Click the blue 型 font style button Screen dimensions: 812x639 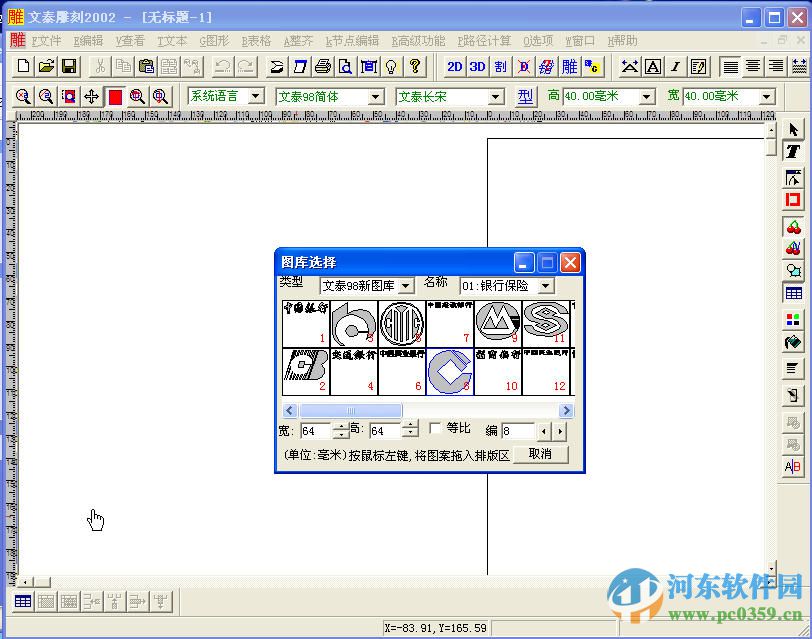pos(525,96)
